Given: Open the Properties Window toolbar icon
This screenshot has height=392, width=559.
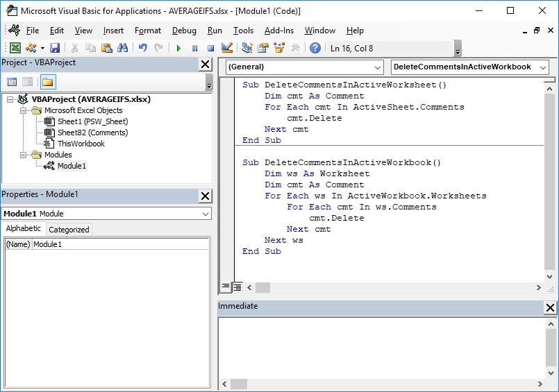Looking at the screenshot, I should (x=263, y=48).
